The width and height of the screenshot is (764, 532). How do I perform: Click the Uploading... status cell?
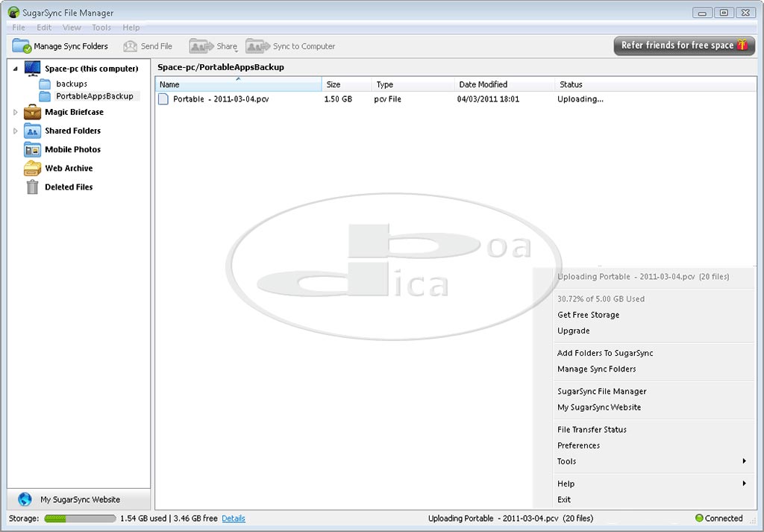click(x=580, y=99)
